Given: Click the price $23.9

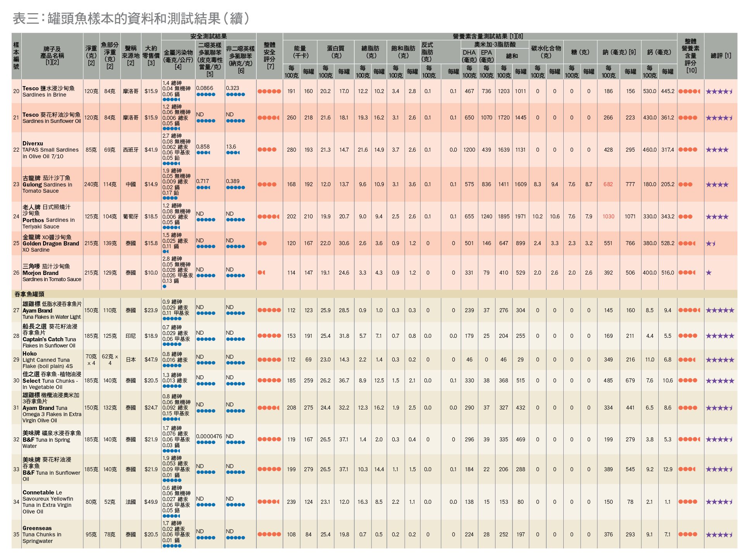Looking at the screenshot, I should [151, 310].
